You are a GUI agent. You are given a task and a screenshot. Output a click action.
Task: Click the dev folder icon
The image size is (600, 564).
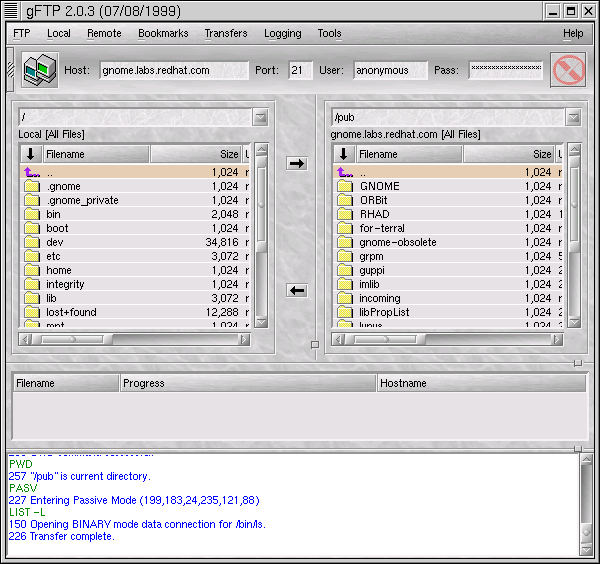point(32,242)
